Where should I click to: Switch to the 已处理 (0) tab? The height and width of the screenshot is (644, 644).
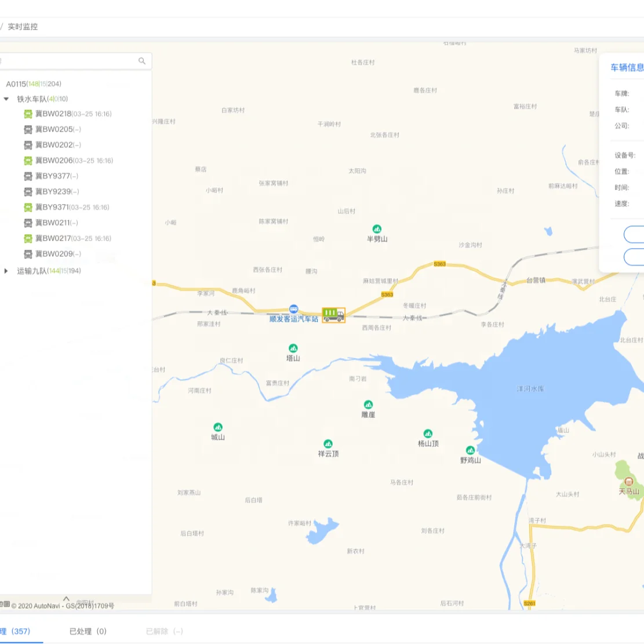[88, 631]
